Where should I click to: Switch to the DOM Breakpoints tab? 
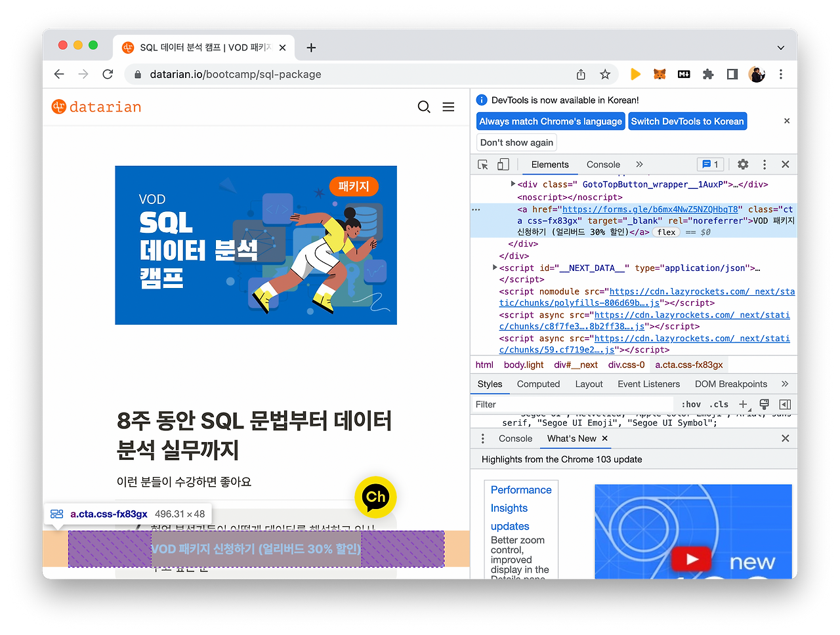pos(730,384)
